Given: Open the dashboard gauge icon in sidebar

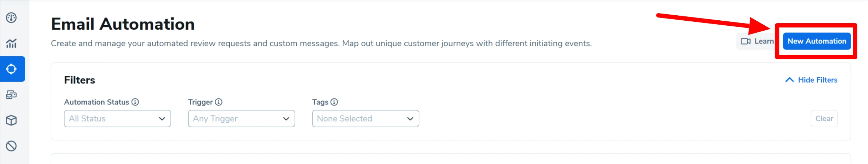Looking at the screenshot, I should coord(11,18).
